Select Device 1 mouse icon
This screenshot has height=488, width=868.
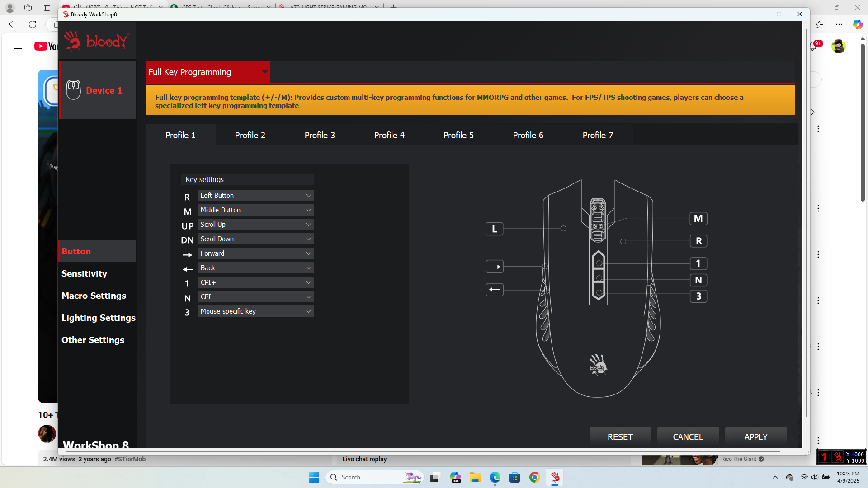pyautogui.click(x=73, y=89)
